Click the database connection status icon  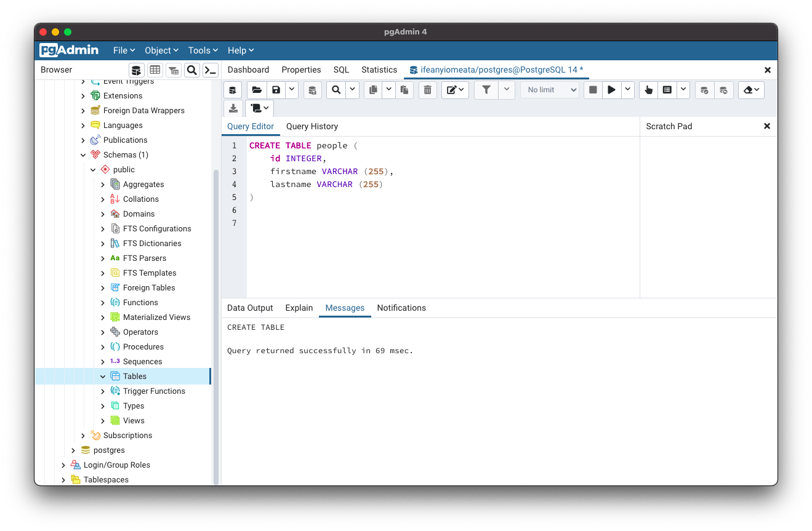(232, 90)
